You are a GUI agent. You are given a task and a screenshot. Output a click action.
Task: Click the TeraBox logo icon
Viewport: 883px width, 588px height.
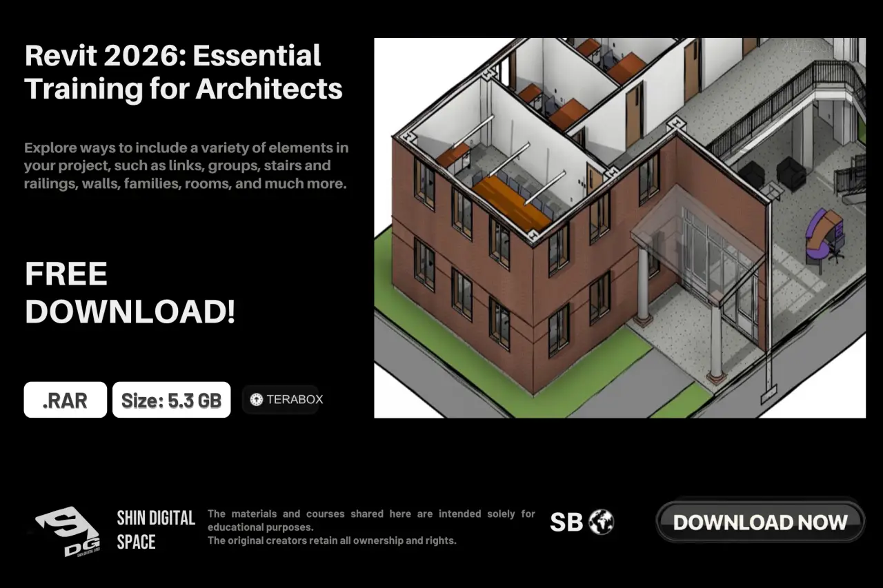pos(257,400)
